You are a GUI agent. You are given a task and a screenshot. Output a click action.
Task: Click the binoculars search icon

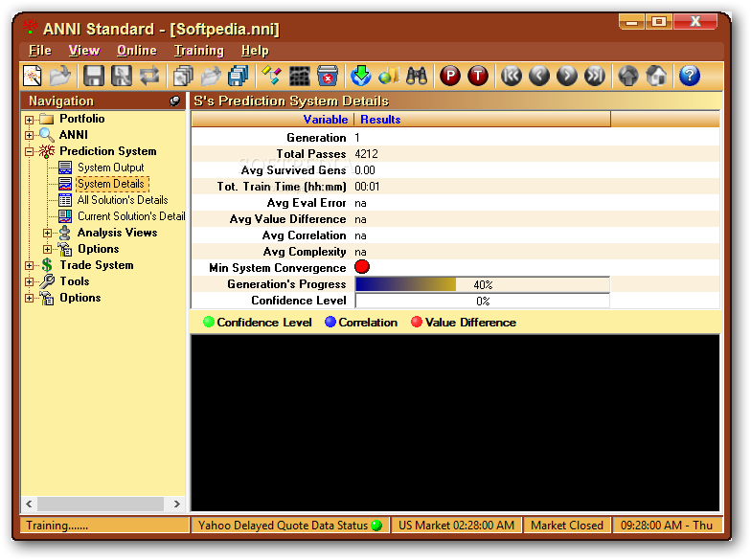[x=416, y=76]
